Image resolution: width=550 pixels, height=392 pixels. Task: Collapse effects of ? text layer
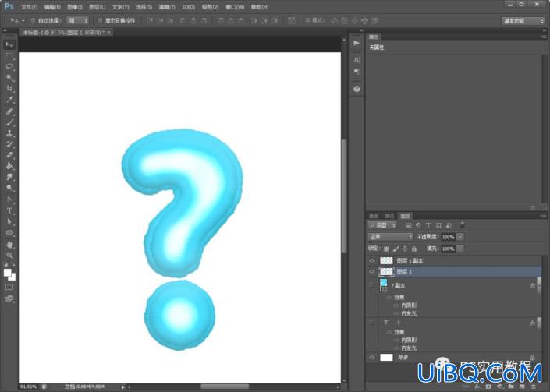(539, 323)
